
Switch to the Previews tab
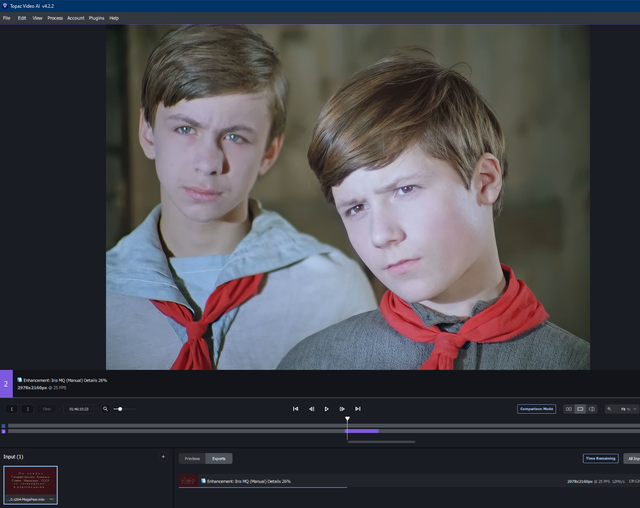(192, 459)
